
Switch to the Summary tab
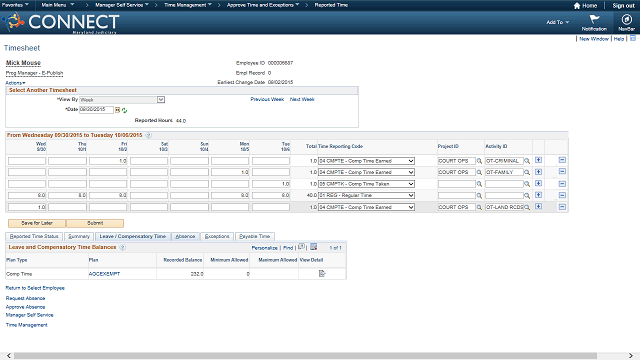point(79,236)
